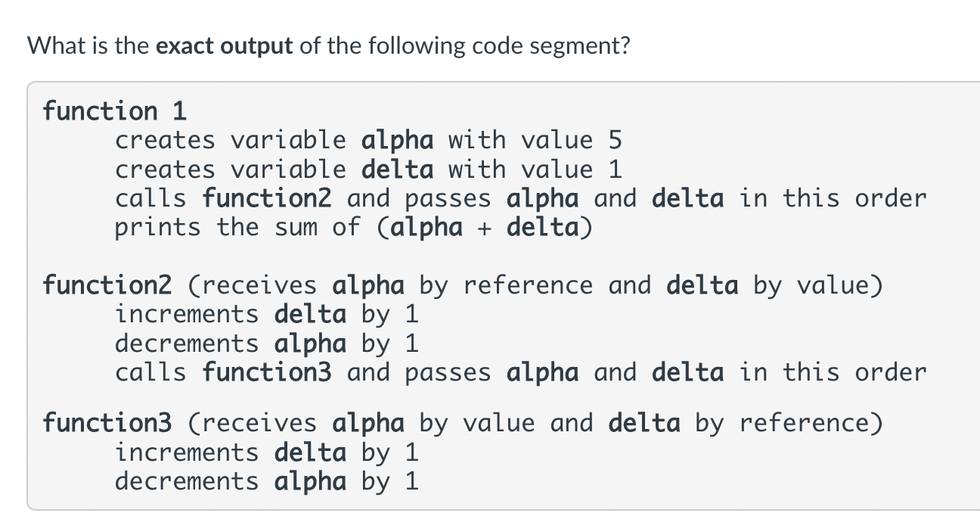Click plus sign in (alpha + delta)
980x513 pixels.
(484, 228)
